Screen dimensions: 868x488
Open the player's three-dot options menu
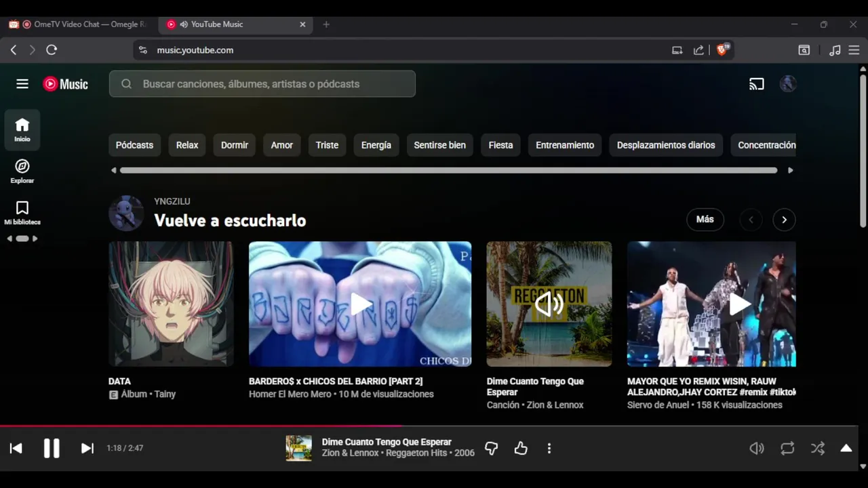pyautogui.click(x=549, y=448)
